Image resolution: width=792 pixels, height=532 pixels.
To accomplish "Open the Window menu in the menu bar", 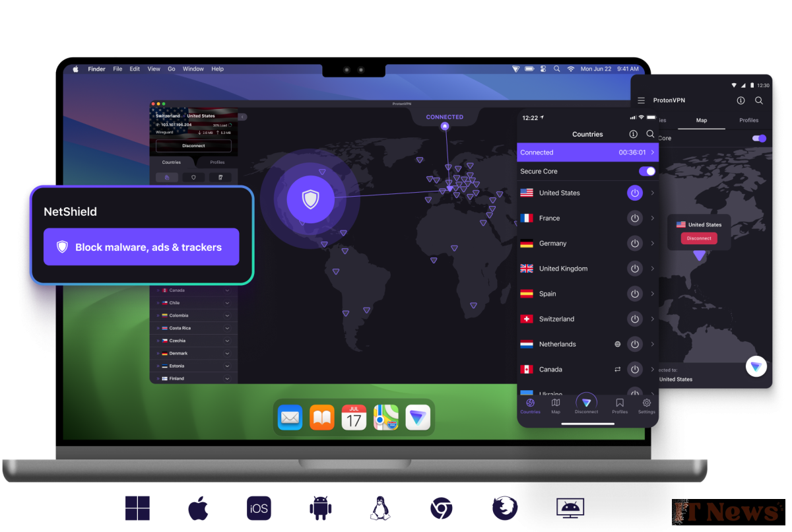I will pos(193,69).
